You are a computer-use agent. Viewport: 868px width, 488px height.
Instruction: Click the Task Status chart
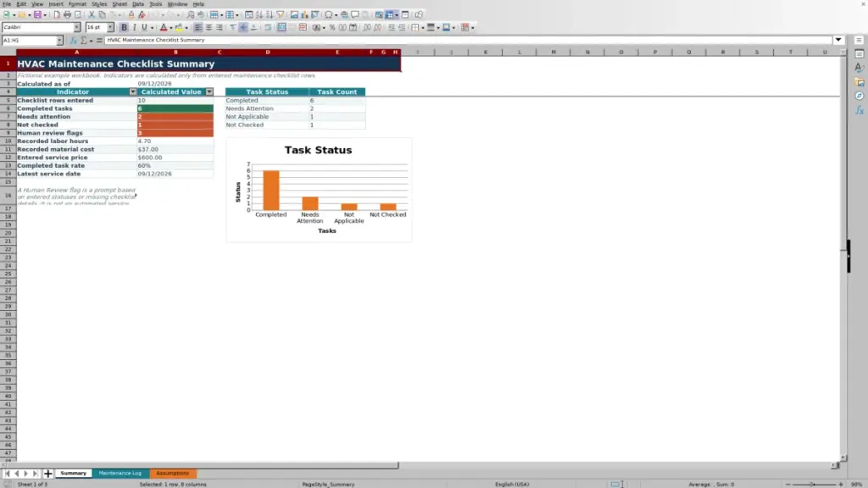coord(319,190)
